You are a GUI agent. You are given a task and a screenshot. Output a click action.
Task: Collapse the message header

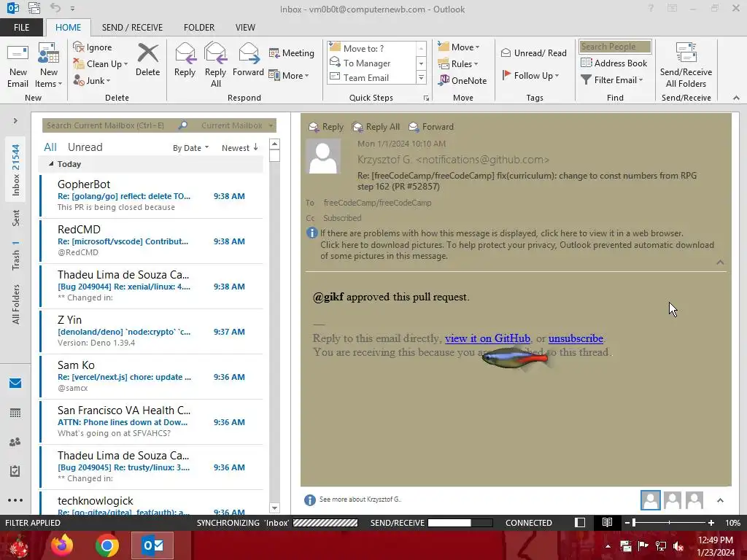point(720,262)
